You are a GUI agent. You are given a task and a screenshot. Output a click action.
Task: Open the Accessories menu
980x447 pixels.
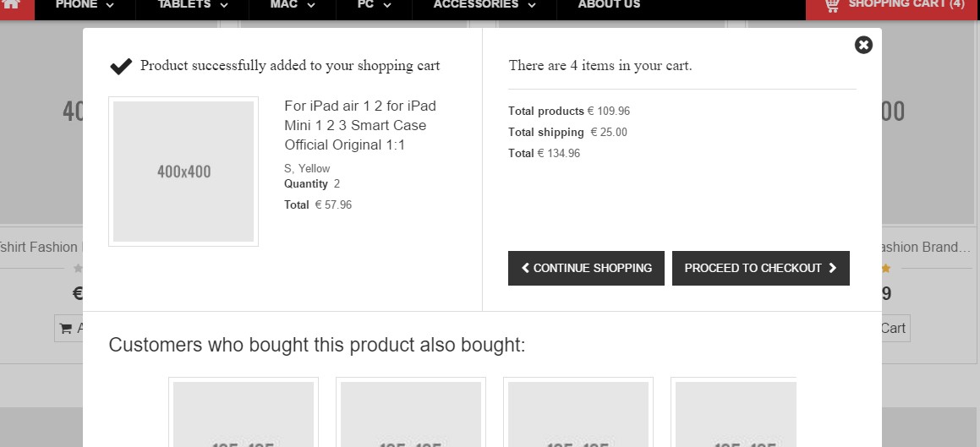coord(485,5)
